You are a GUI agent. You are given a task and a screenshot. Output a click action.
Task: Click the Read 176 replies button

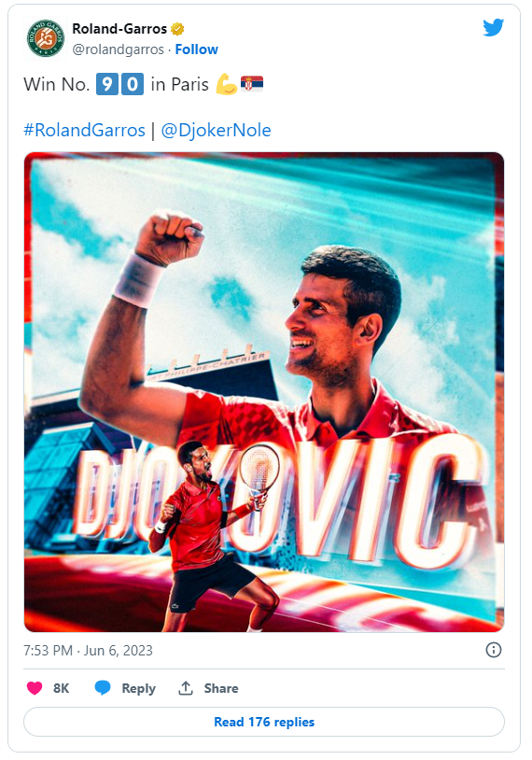(264, 722)
